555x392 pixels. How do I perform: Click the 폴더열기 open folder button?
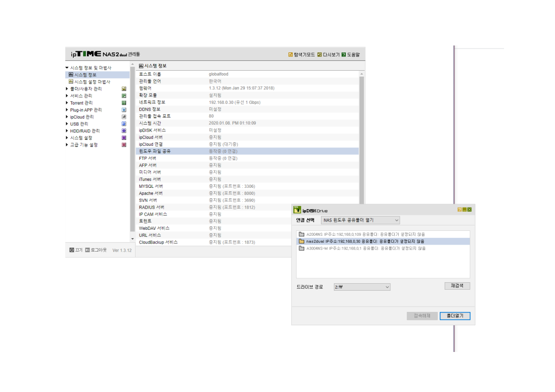pos(455,316)
